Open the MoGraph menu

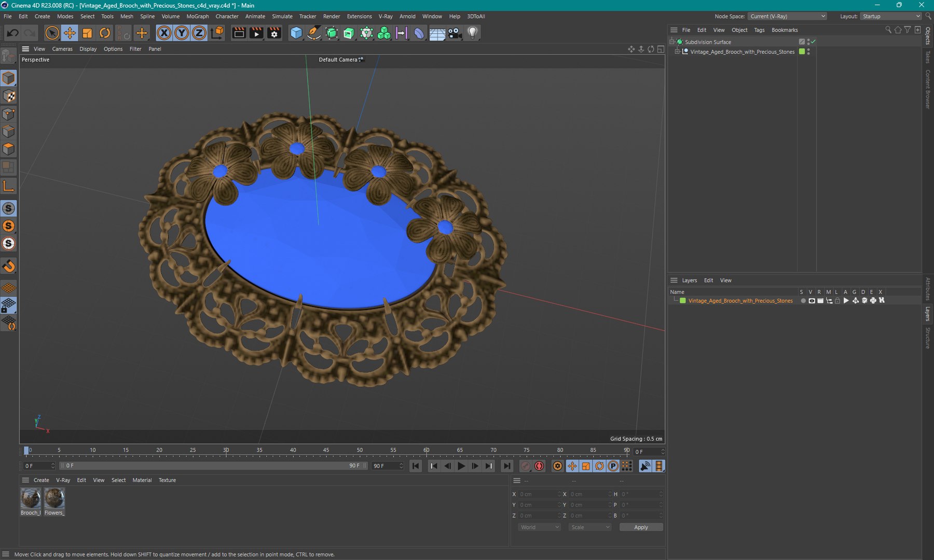point(197,17)
